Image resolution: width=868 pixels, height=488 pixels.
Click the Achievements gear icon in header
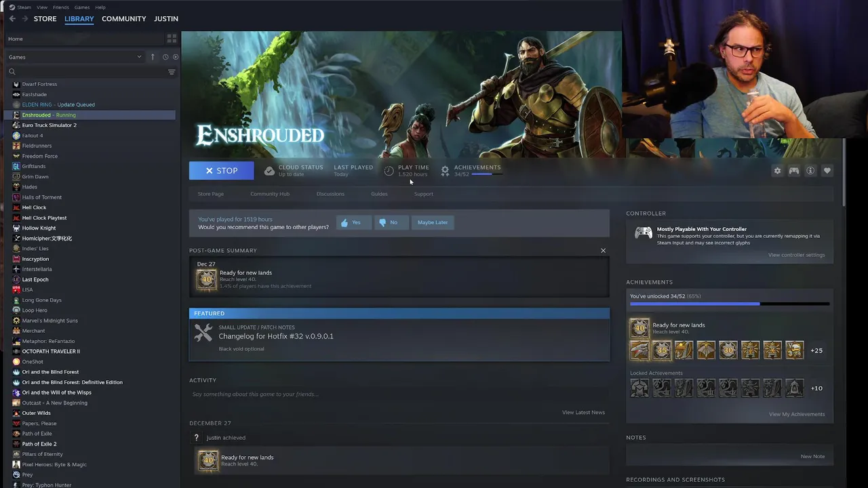445,171
